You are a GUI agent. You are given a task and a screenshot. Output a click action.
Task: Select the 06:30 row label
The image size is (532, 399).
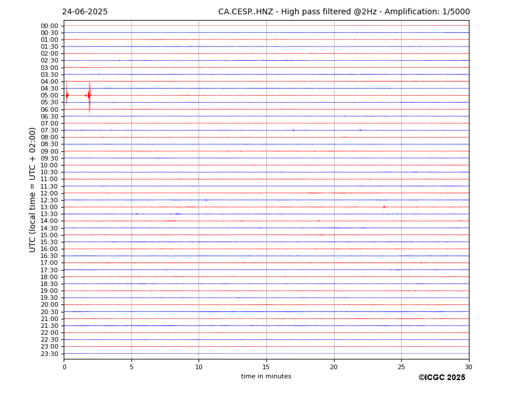pos(49,116)
